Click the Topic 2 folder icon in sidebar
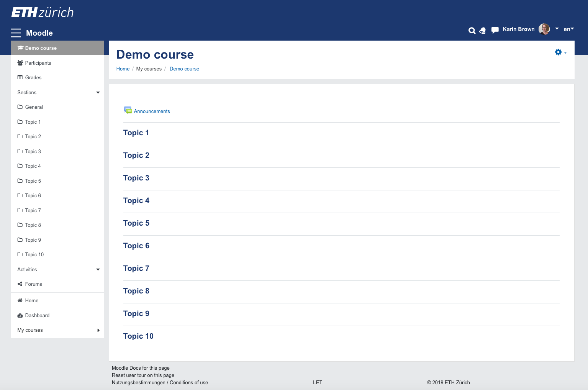588x390 pixels. point(20,136)
